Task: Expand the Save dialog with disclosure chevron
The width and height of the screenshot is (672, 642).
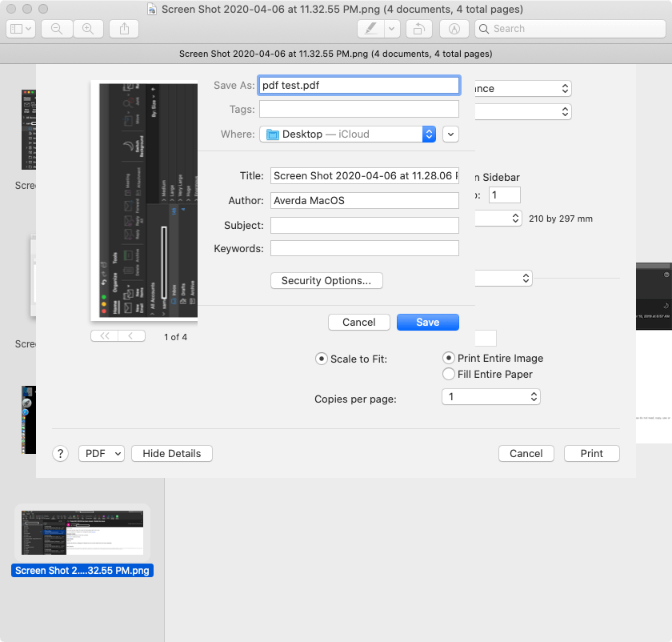Action: tap(450, 134)
